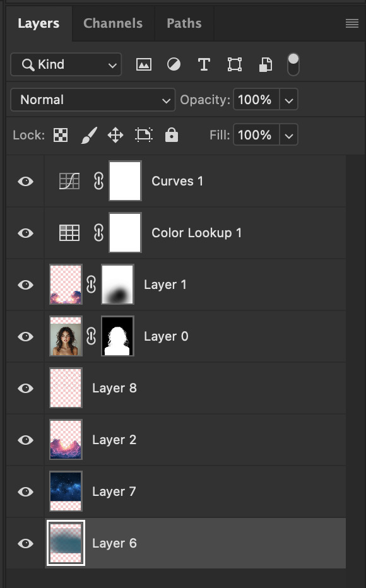The image size is (366, 588).
Task: Click Layer 2 clouds thumbnail
Action: (x=66, y=440)
